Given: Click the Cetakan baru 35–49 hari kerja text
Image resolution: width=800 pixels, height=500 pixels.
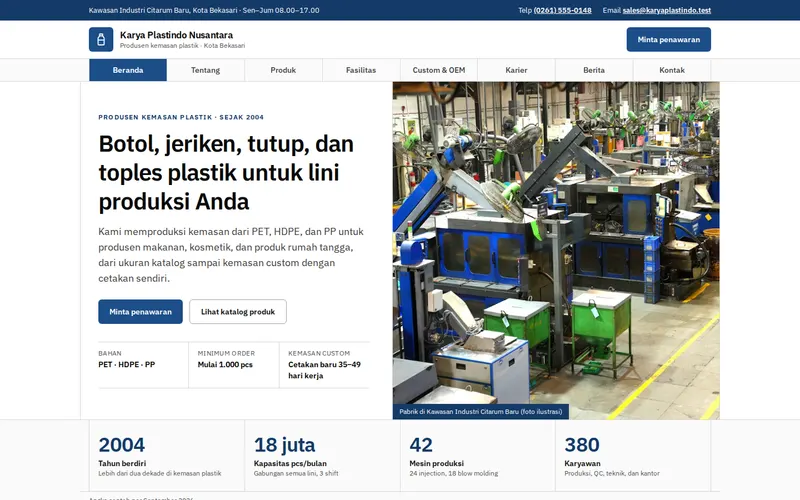Looking at the screenshot, I should (x=324, y=370).
